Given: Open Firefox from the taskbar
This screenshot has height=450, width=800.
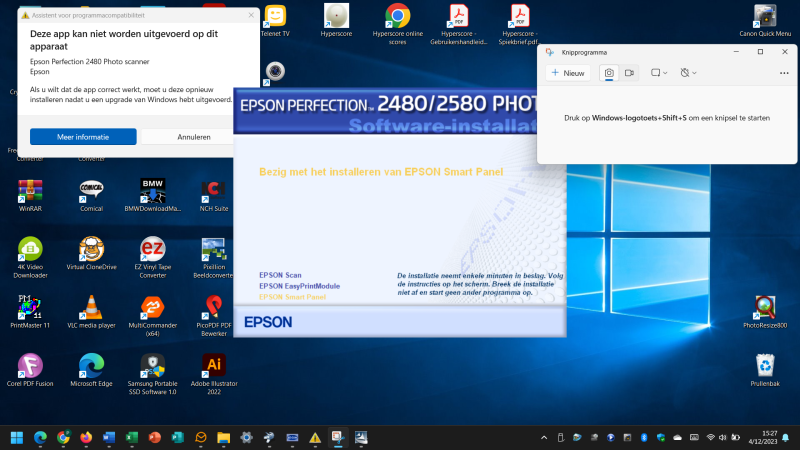Looking at the screenshot, I should click(x=86, y=438).
